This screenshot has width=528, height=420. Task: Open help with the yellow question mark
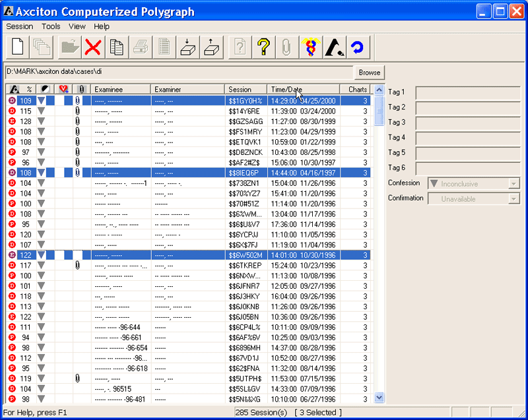[263, 47]
